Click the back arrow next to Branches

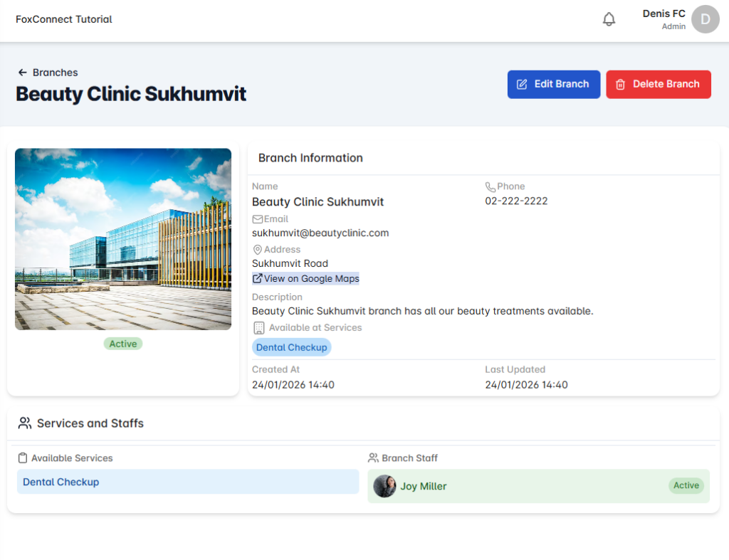coord(23,73)
